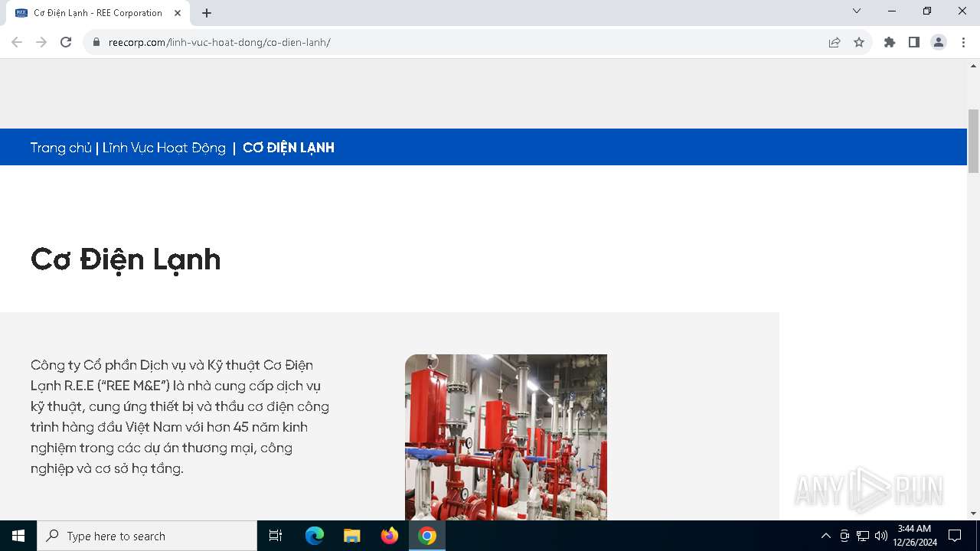Select Chrome icon in the taskbar
The width and height of the screenshot is (980, 551).
coord(427,536)
